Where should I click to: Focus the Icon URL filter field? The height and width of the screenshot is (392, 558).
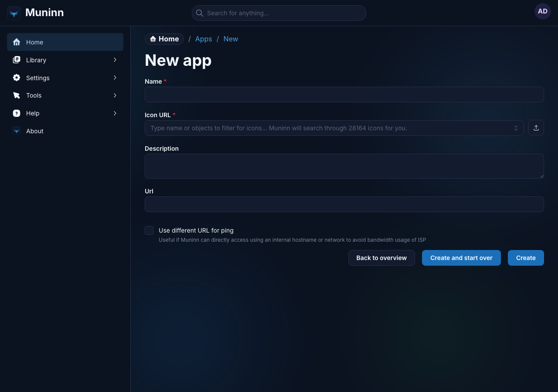334,128
